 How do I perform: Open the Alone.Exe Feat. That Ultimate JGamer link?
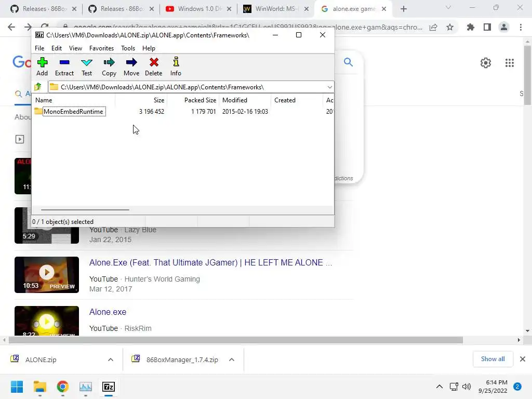point(210,262)
